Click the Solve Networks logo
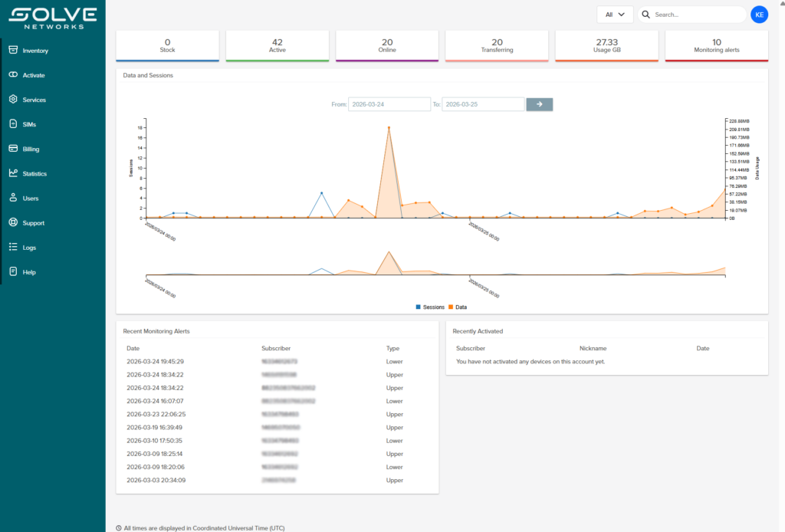Image resolution: width=785 pixels, height=532 pixels. tap(53, 18)
